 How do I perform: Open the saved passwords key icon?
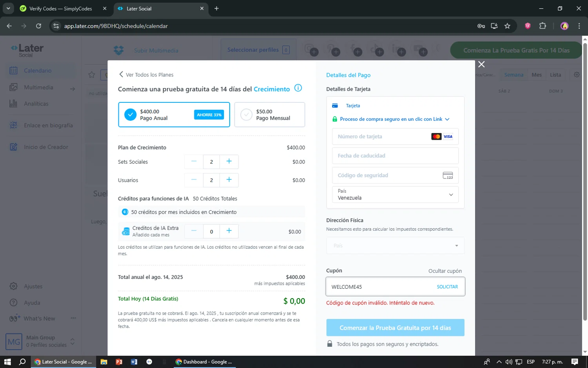[x=481, y=26]
